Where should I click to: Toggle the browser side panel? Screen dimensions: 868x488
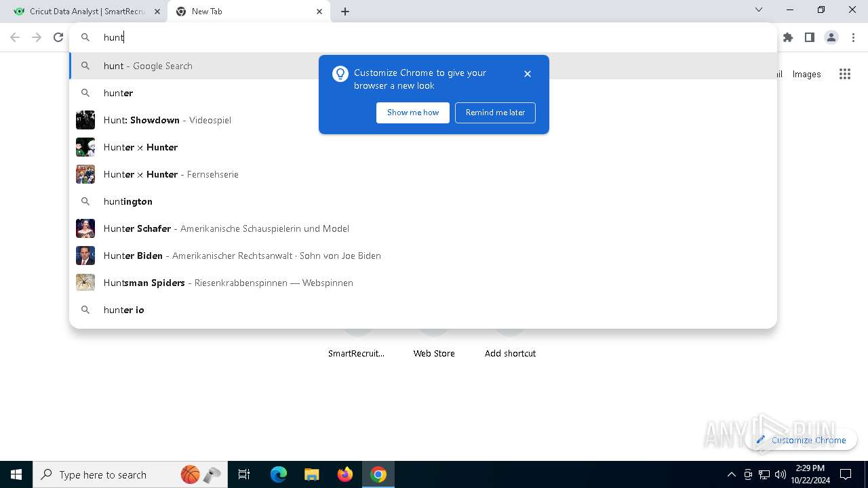tap(810, 37)
